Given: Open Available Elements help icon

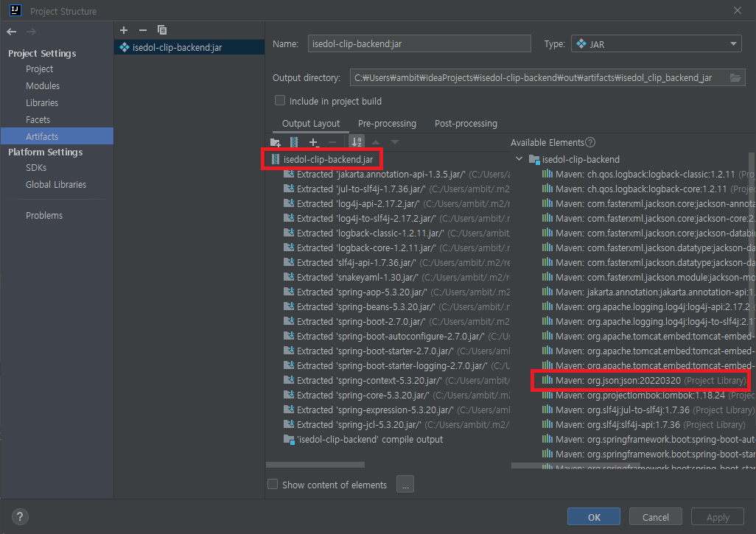Looking at the screenshot, I should [x=590, y=142].
